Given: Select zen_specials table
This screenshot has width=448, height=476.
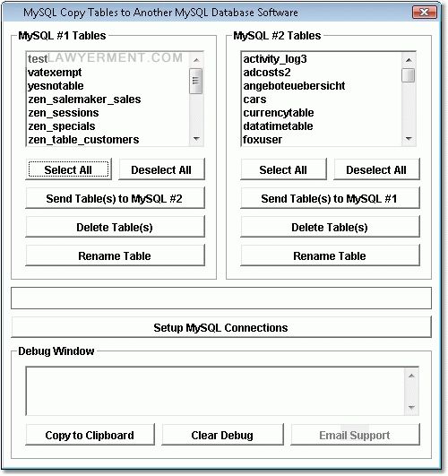Looking at the screenshot, I should 108,126.
